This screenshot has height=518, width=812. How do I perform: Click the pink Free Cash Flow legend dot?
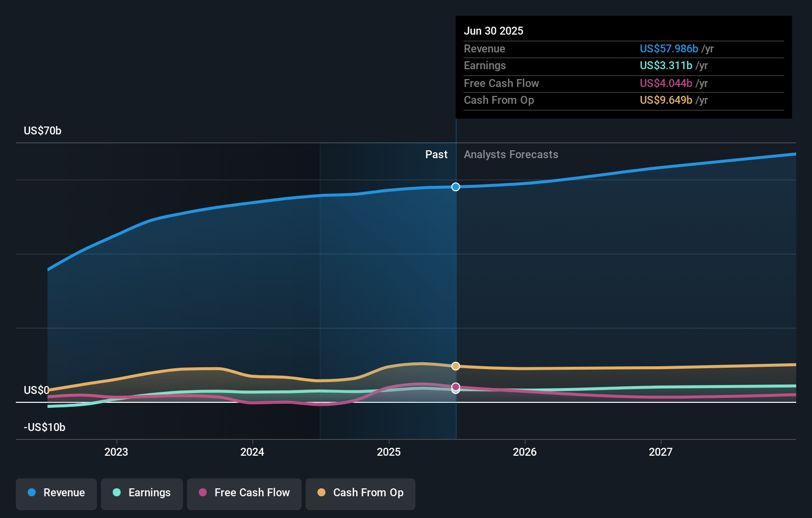coord(203,492)
